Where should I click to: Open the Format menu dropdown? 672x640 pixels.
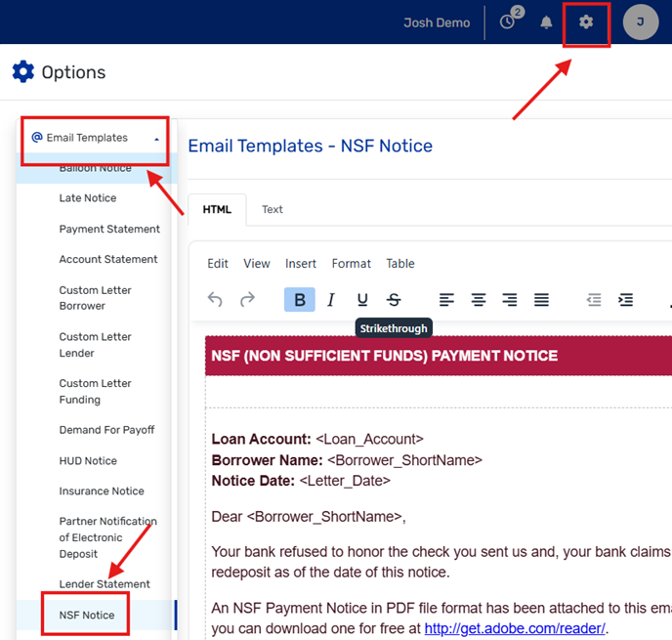(x=351, y=264)
